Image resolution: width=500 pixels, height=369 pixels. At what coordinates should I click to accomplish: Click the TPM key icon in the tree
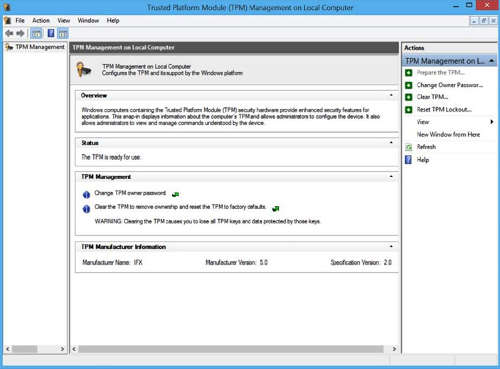click(9, 47)
